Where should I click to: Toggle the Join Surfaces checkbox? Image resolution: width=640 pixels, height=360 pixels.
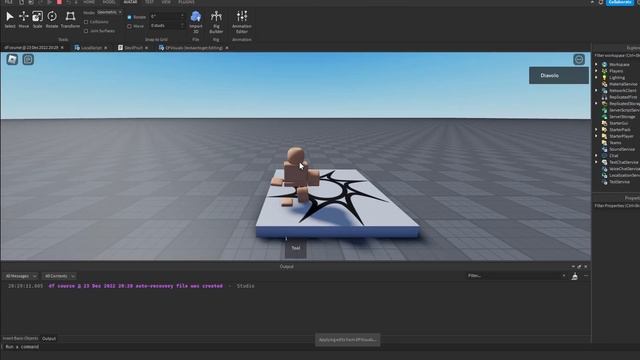[x=86, y=31]
